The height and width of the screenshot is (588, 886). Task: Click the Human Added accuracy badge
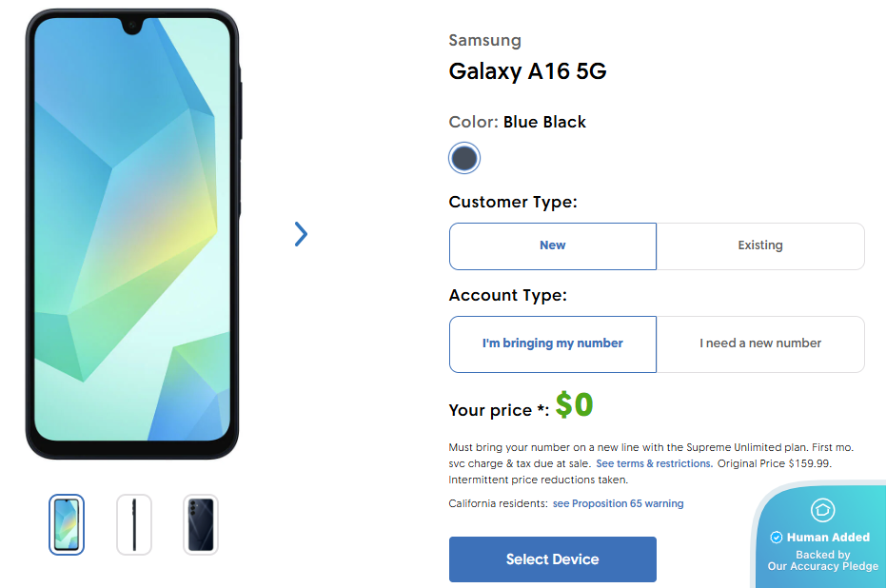(820, 536)
